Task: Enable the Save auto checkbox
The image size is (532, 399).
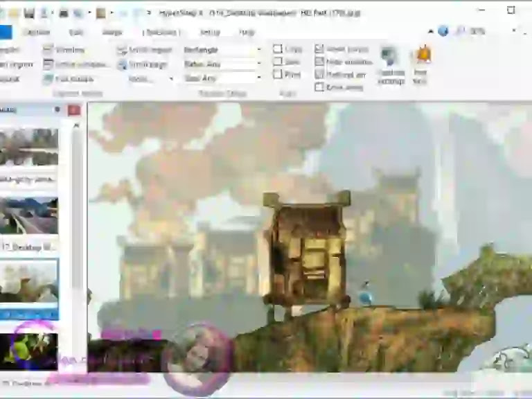Action: click(278, 62)
